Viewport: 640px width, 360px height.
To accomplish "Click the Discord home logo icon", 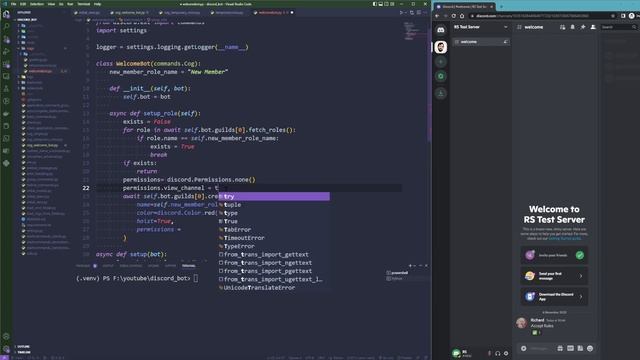I will point(440,30).
